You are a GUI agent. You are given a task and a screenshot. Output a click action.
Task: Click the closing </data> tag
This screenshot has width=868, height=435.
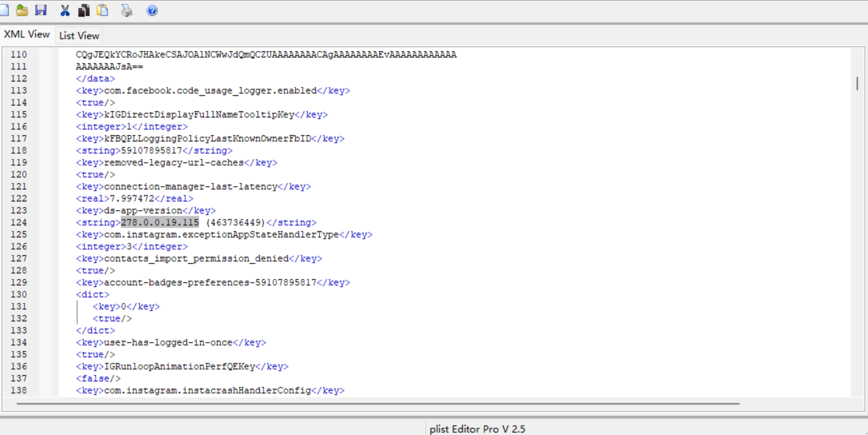(x=95, y=79)
